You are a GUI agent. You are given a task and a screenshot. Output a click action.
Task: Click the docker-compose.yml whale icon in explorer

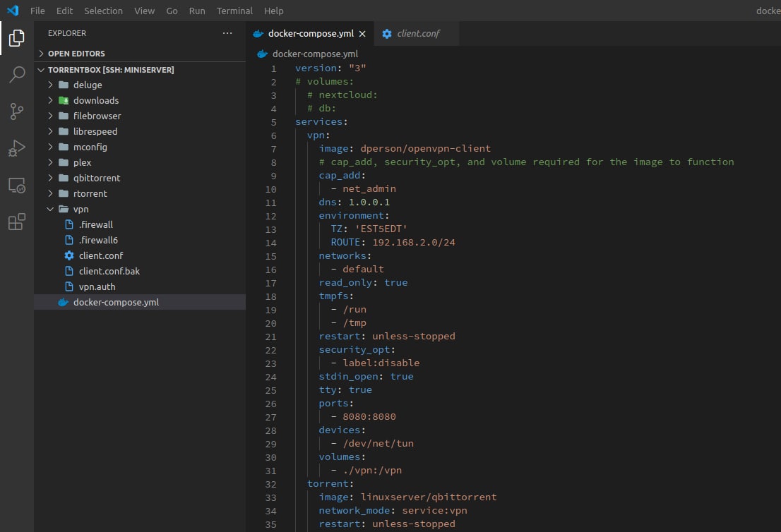pyautogui.click(x=64, y=302)
